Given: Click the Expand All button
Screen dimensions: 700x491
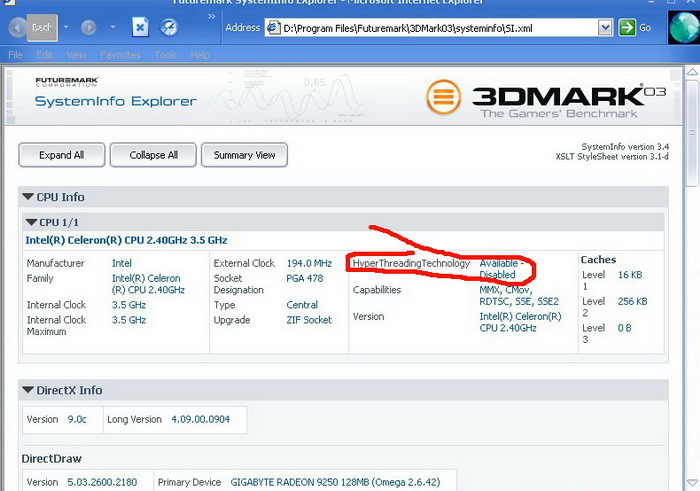Looking at the screenshot, I should [61, 155].
